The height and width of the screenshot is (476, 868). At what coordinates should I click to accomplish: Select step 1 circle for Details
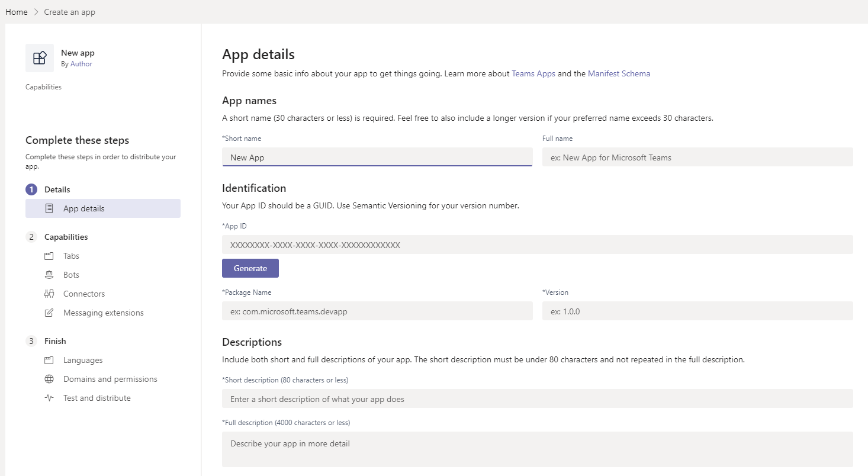pyautogui.click(x=31, y=189)
